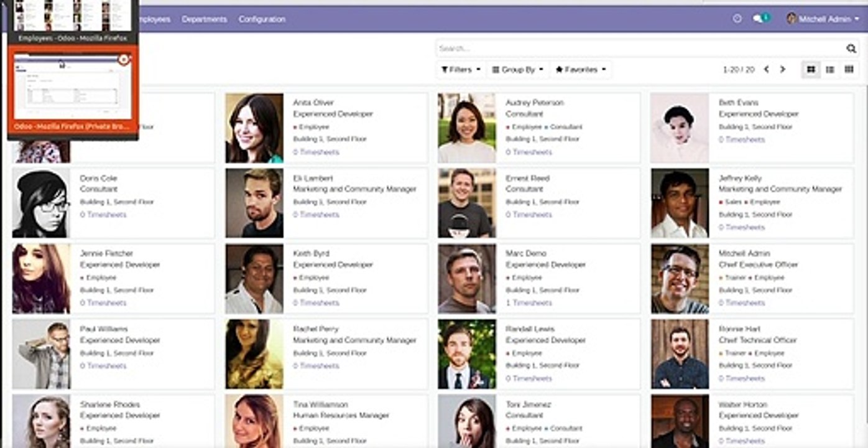Viewport: 868px width, 448px height.
Task: Open Audrey Peterson's 0 Timesheets link
Action: click(x=529, y=152)
